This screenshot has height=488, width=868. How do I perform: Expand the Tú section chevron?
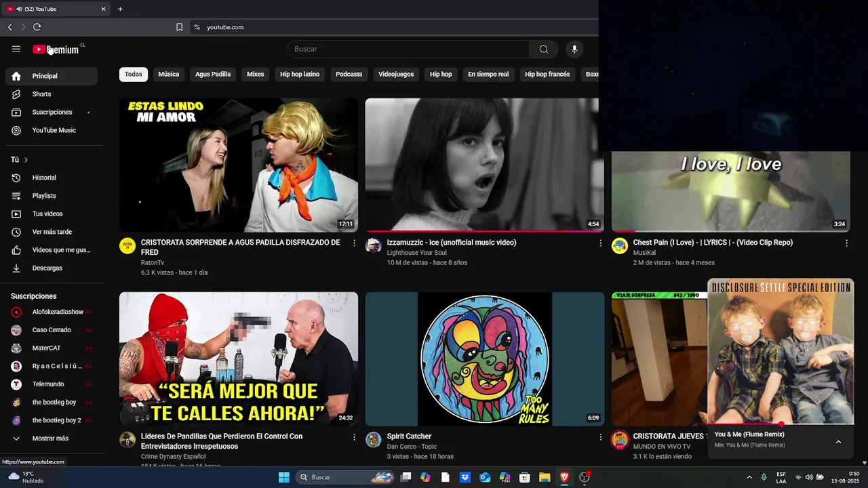tap(26, 160)
